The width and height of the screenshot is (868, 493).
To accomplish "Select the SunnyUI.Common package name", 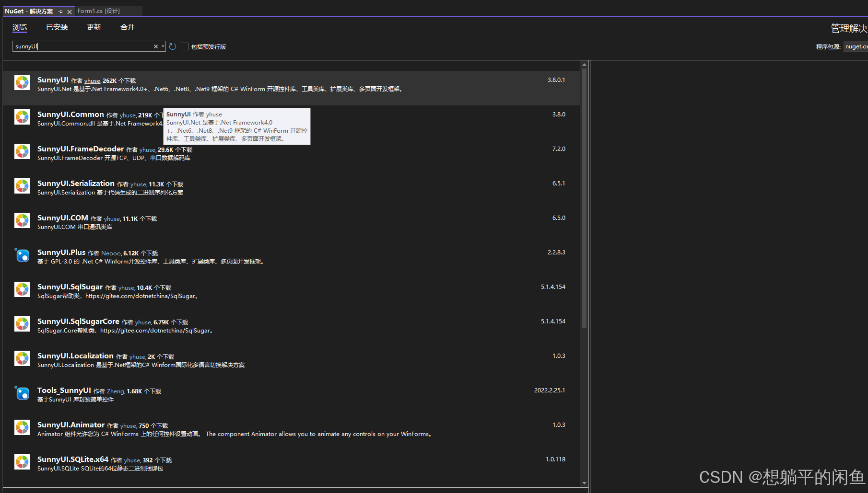I will pos(70,115).
